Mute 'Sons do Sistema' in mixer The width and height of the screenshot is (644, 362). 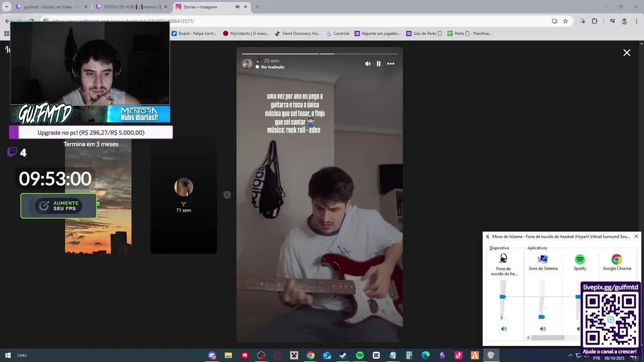click(543, 329)
